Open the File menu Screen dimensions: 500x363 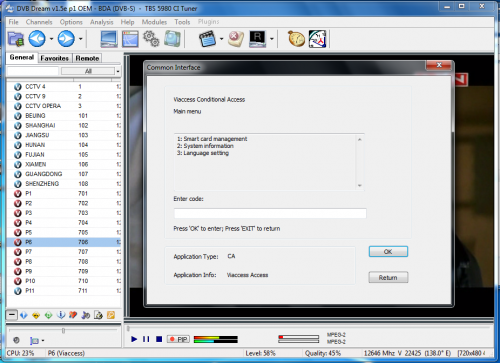coord(14,22)
